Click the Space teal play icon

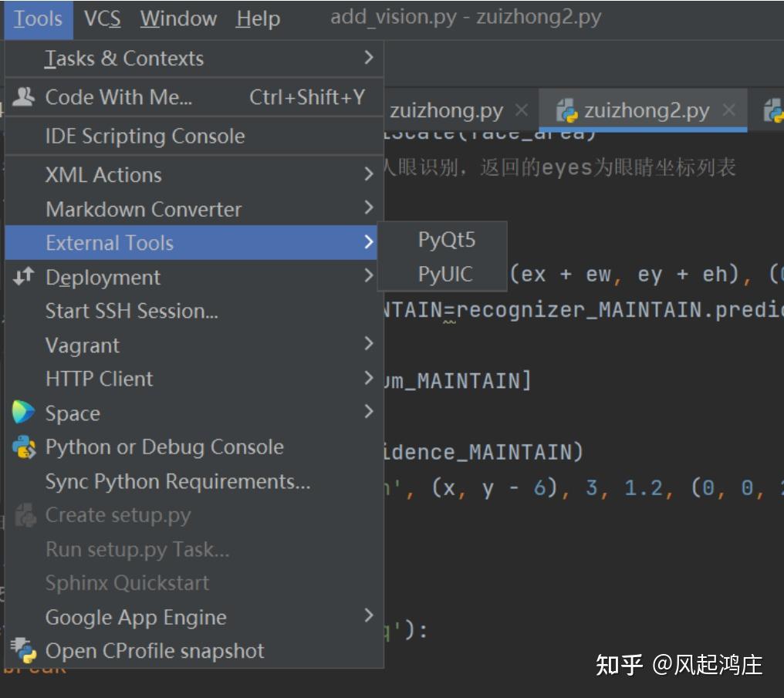point(25,413)
